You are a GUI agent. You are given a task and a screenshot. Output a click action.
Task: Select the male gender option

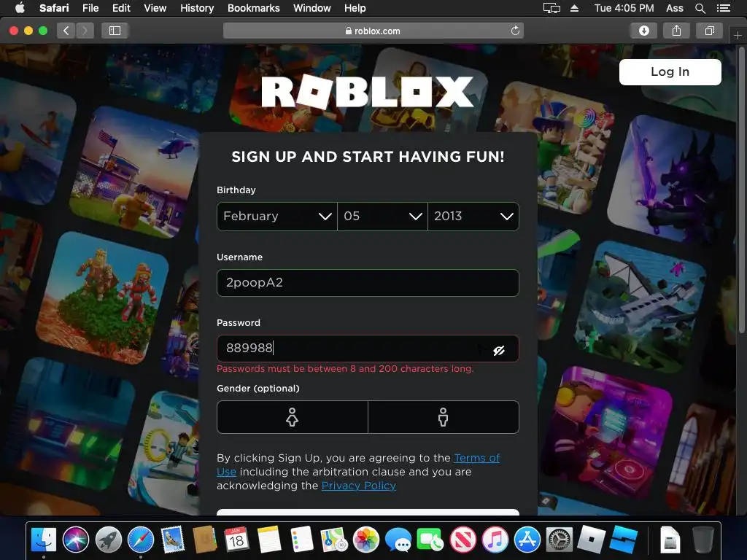pos(443,417)
